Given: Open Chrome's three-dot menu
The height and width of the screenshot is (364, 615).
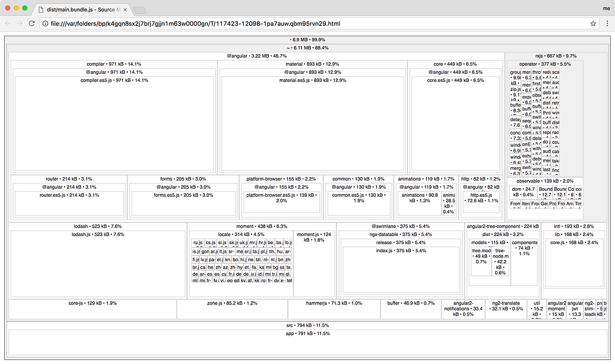Looking at the screenshot, I should pos(607,23).
